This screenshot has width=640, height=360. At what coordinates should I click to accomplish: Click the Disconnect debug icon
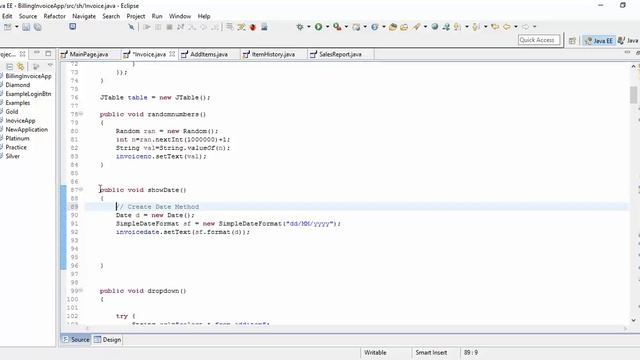pos(180,27)
